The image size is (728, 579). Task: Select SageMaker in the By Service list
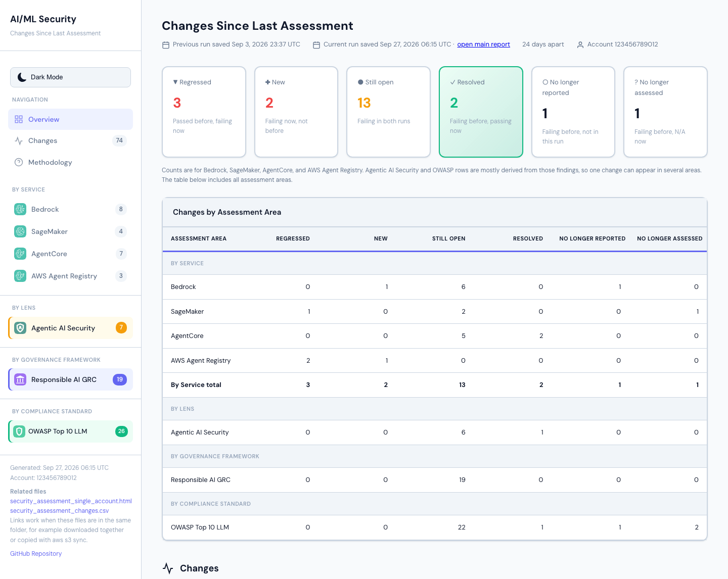(70, 231)
